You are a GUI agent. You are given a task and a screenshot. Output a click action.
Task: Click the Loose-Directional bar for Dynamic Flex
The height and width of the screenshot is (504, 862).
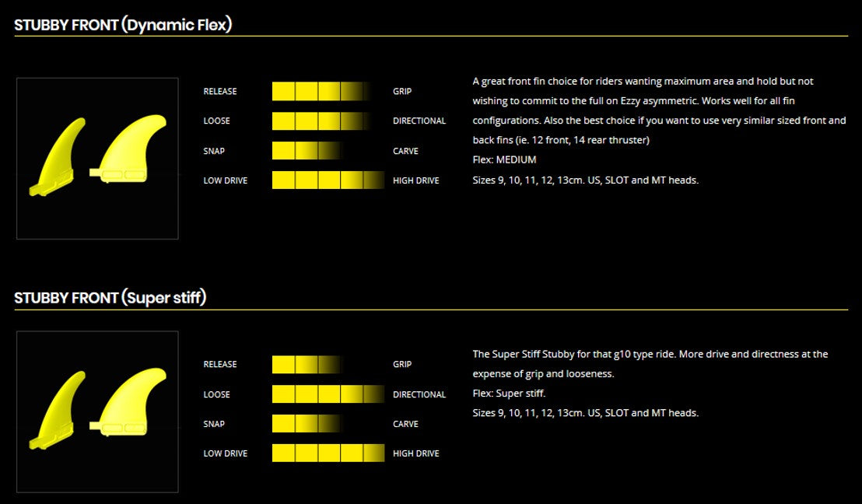click(328, 121)
